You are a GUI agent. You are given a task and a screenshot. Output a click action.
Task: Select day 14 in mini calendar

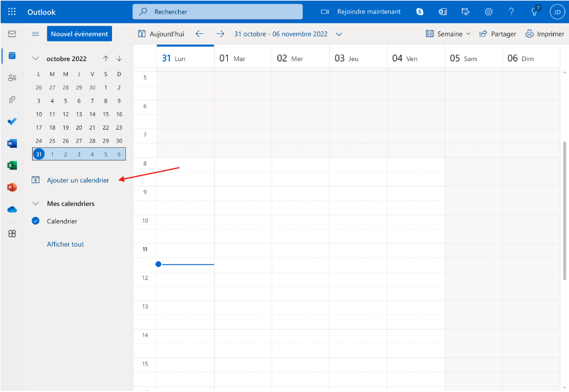coord(92,114)
